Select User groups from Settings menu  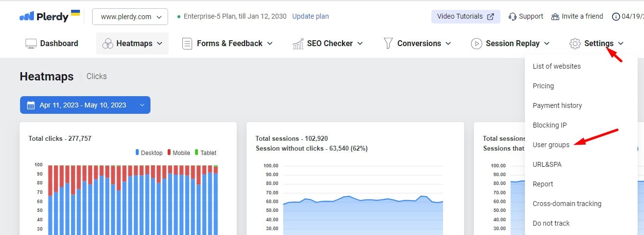(x=551, y=145)
